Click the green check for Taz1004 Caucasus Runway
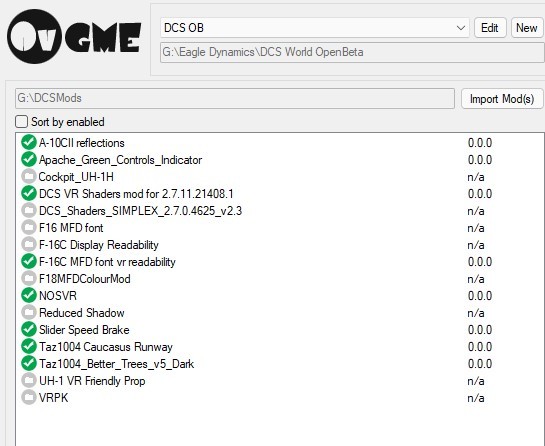 point(29,347)
